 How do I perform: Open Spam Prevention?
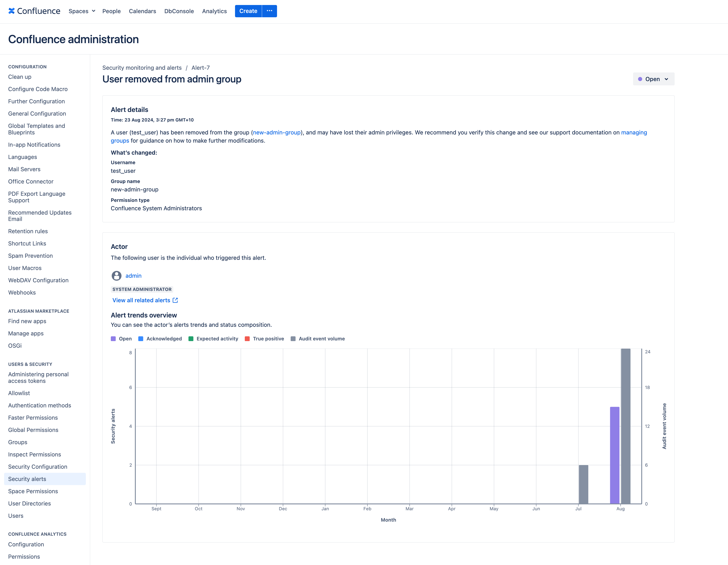point(30,256)
